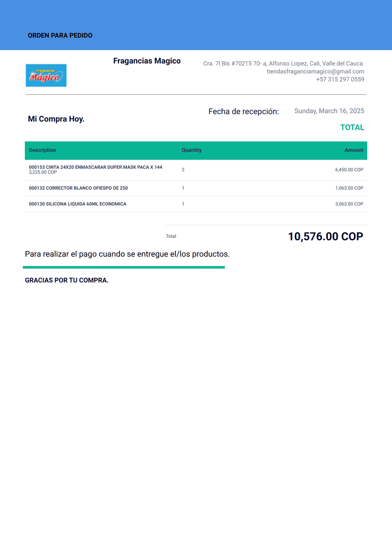
Task: Click the Description column header
Action: tap(42, 150)
